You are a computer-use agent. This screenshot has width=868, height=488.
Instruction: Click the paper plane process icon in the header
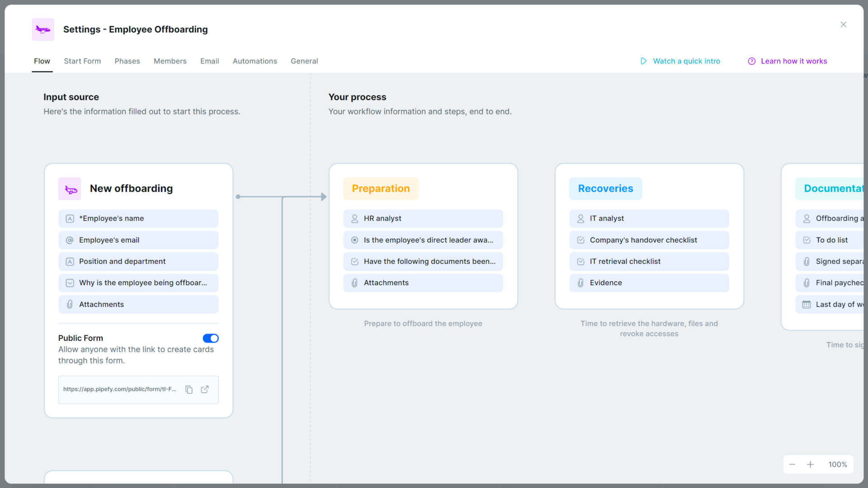(42, 29)
